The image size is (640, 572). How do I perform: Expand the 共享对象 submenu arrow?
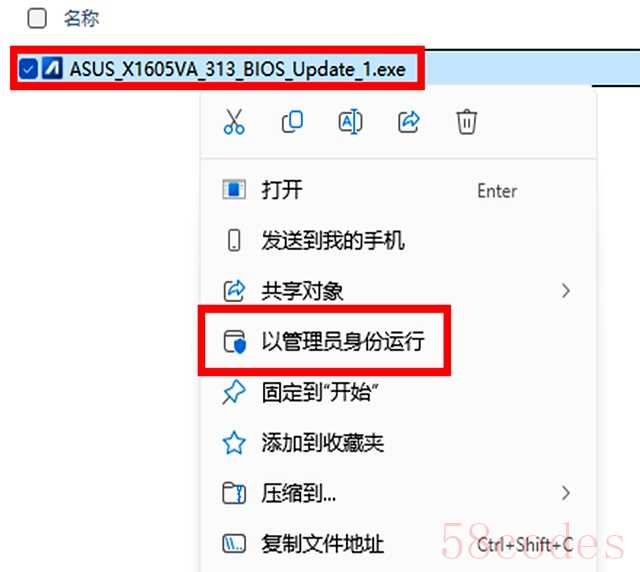[x=566, y=291]
